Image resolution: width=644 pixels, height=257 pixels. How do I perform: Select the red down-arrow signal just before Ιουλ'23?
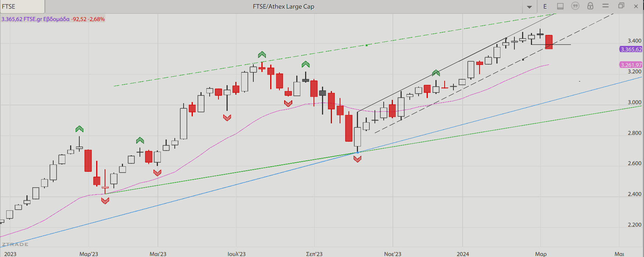(227, 117)
